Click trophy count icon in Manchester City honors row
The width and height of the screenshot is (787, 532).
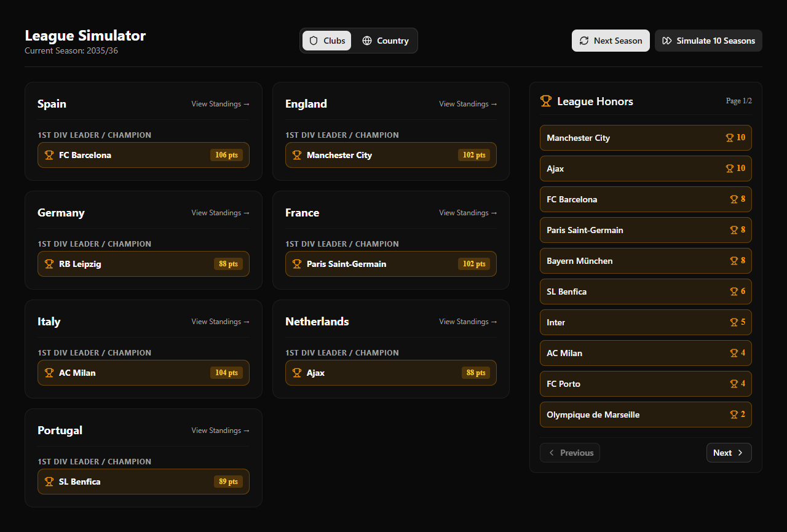730,138
